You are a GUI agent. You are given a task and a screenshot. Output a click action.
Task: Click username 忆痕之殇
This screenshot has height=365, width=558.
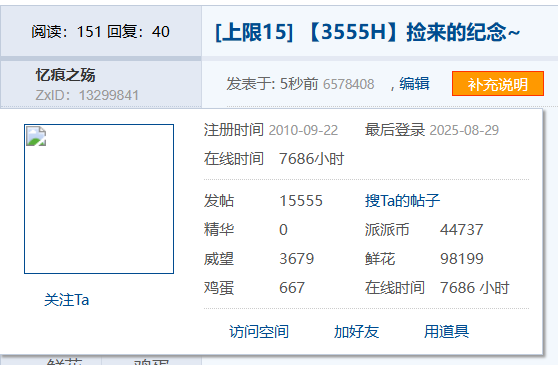pyautogui.click(x=65, y=75)
